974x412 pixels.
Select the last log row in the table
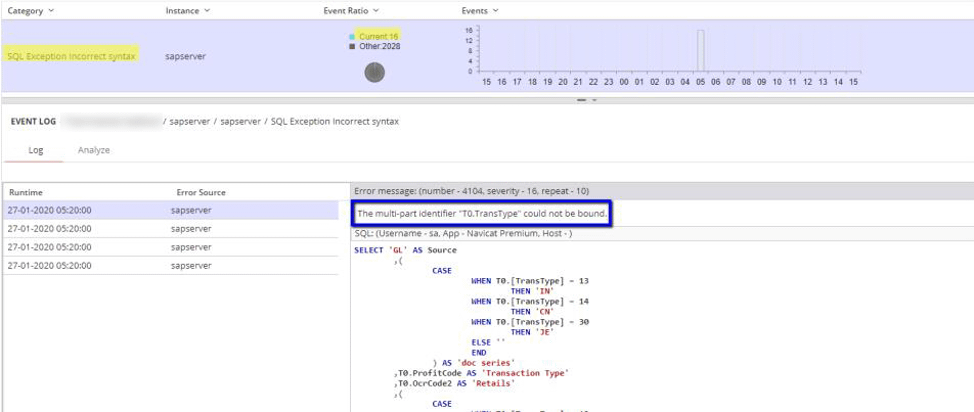[50, 265]
